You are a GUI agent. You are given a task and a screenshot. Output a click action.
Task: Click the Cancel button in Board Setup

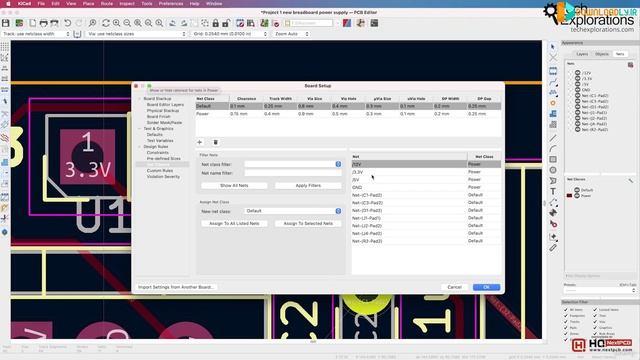(454, 287)
